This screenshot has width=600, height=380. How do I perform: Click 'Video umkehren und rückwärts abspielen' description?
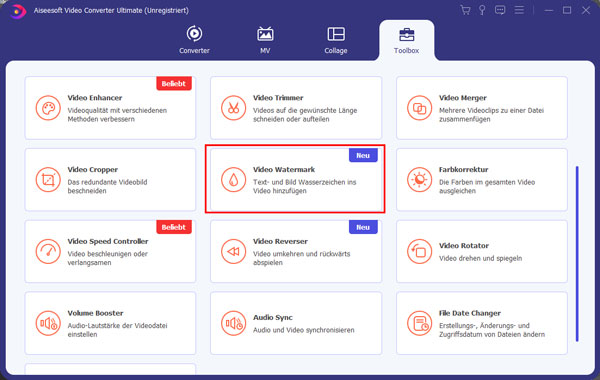click(x=302, y=258)
